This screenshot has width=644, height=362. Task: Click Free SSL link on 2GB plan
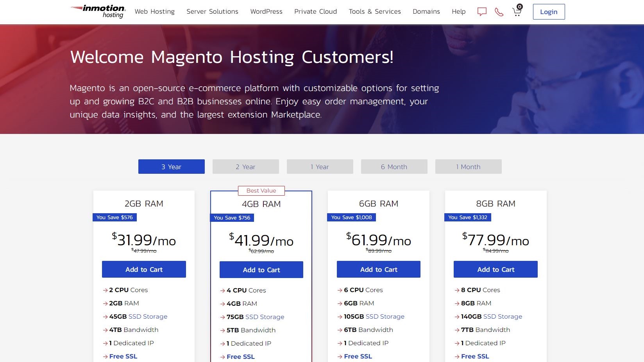pos(123,356)
